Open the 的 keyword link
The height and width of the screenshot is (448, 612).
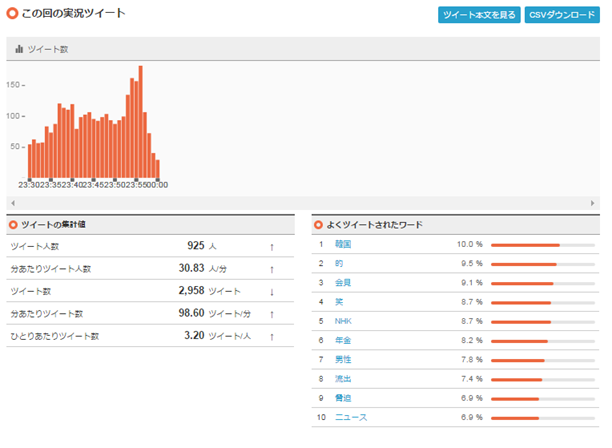click(339, 263)
